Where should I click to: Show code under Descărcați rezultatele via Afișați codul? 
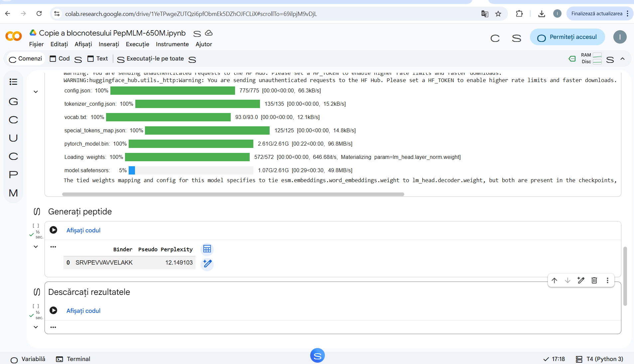(83, 311)
